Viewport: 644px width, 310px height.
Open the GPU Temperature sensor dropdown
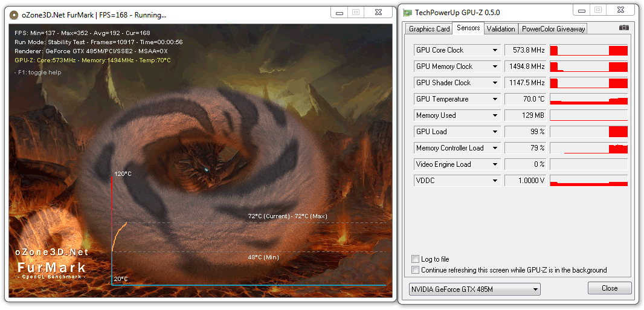[x=495, y=99]
